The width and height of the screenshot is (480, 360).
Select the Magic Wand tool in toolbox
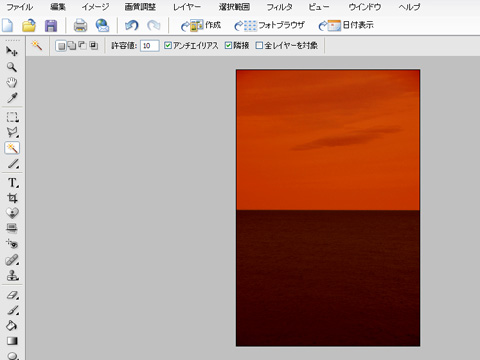[12, 148]
